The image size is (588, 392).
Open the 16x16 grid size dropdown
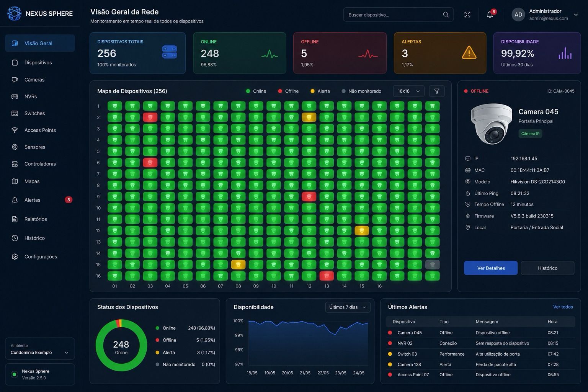(408, 91)
